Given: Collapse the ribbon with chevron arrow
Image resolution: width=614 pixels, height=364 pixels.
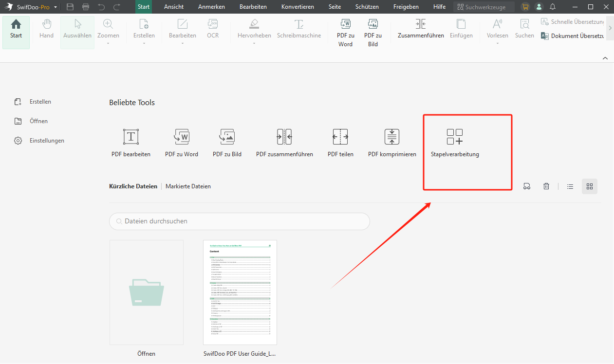Looking at the screenshot, I should coord(605,58).
